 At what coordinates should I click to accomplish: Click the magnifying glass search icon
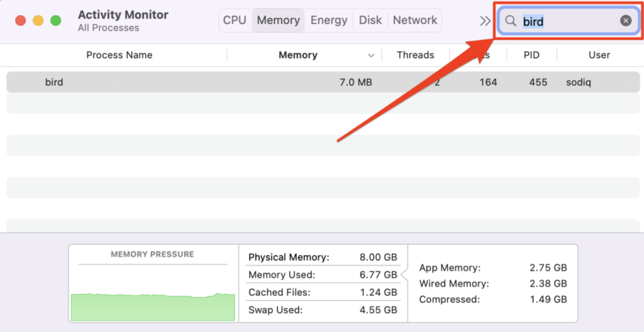click(x=510, y=21)
